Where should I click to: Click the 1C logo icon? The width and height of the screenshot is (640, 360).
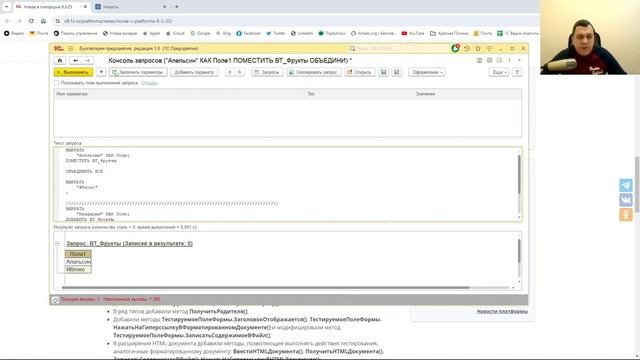click(x=58, y=49)
